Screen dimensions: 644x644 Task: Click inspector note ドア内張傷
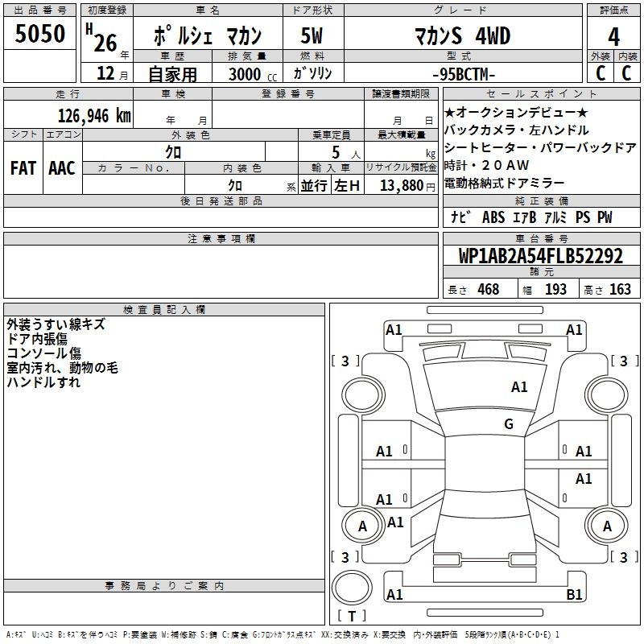pos(37,338)
